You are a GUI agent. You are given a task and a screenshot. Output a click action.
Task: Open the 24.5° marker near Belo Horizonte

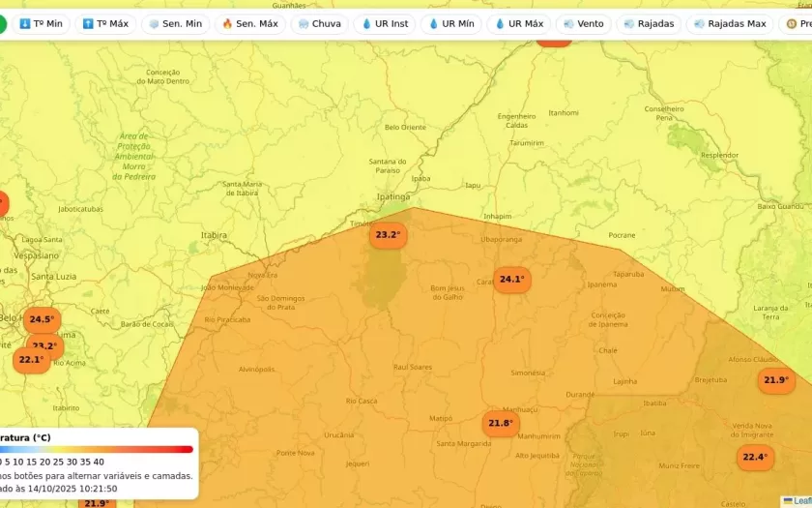click(x=42, y=319)
